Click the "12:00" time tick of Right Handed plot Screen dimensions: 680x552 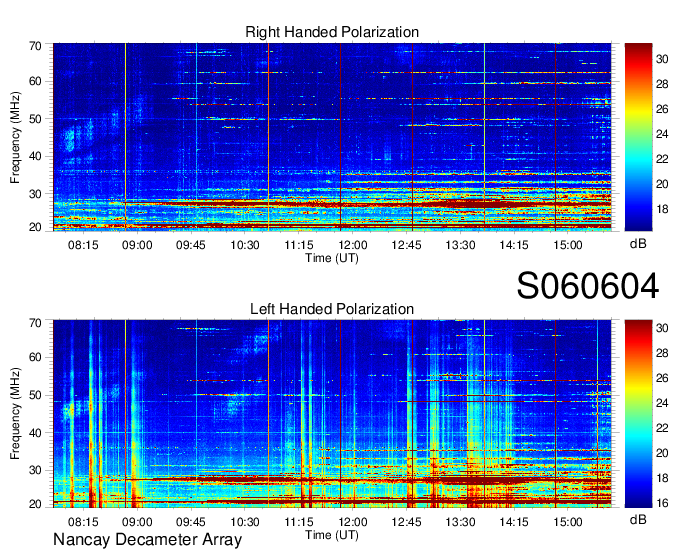[353, 245]
